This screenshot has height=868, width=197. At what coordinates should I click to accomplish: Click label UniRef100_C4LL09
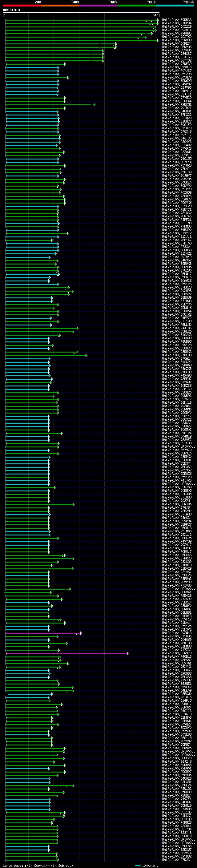click(176, 691)
